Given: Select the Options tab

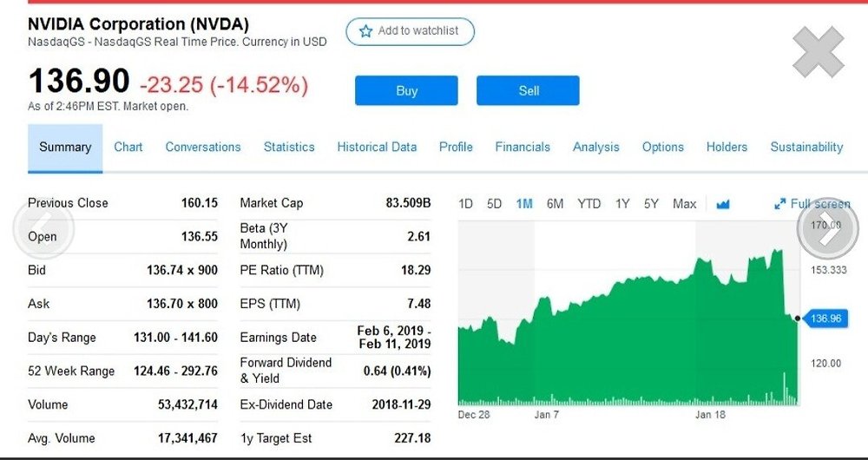Looking at the screenshot, I should click(x=662, y=148).
